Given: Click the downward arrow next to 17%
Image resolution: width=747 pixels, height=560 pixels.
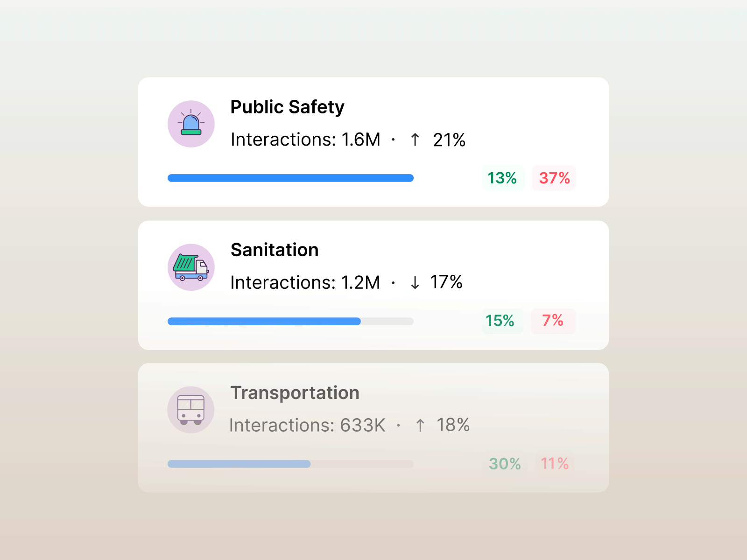Looking at the screenshot, I should tap(414, 282).
